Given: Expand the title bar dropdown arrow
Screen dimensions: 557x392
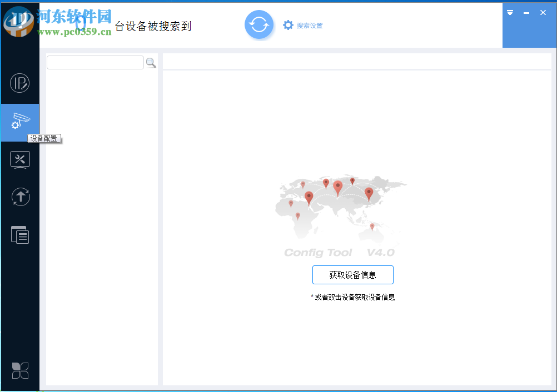Looking at the screenshot, I should (510, 12).
